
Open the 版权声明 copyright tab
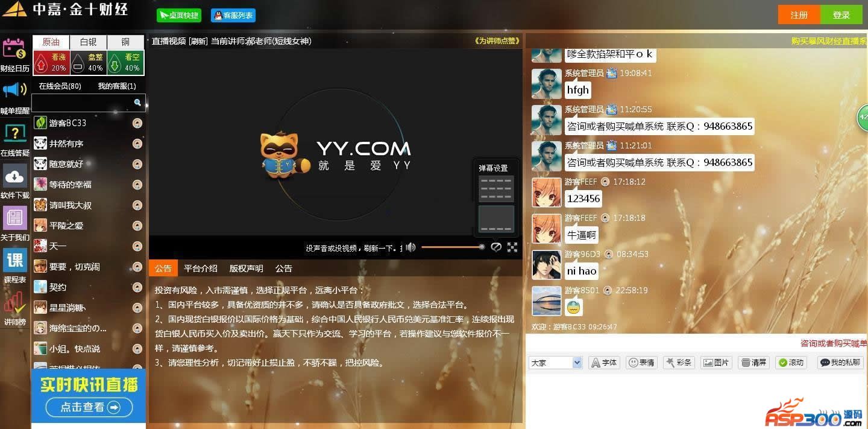point(246,269)
